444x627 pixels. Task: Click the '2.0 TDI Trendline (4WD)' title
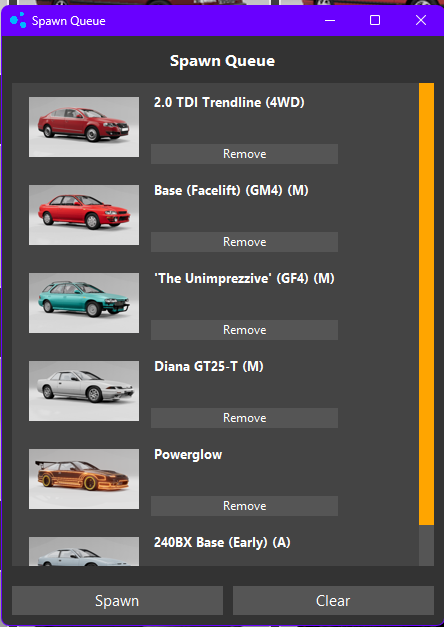click(229, 102)
